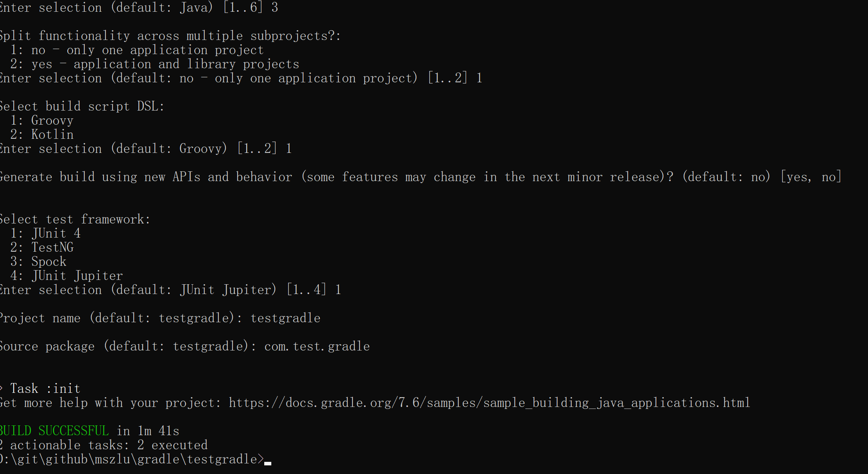Screen dimensions: 868x474
Task: Click '2: yes - application and library projects'
Action: [154, 64]
